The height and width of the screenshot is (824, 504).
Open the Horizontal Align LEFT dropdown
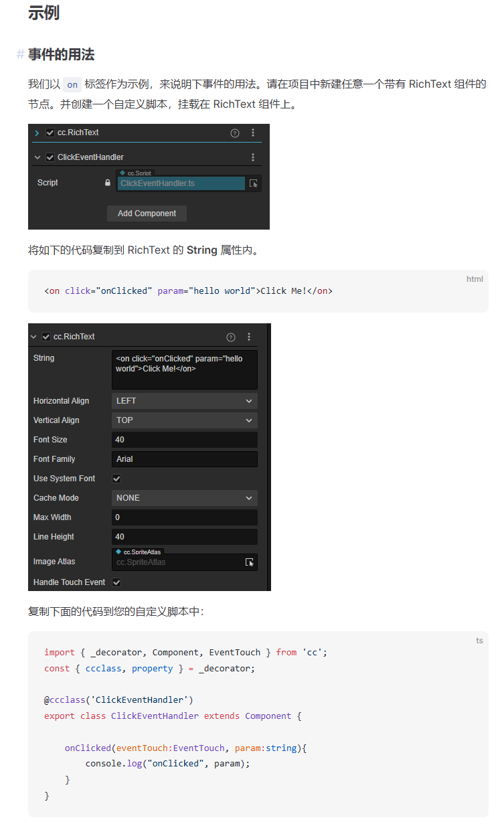185,401
